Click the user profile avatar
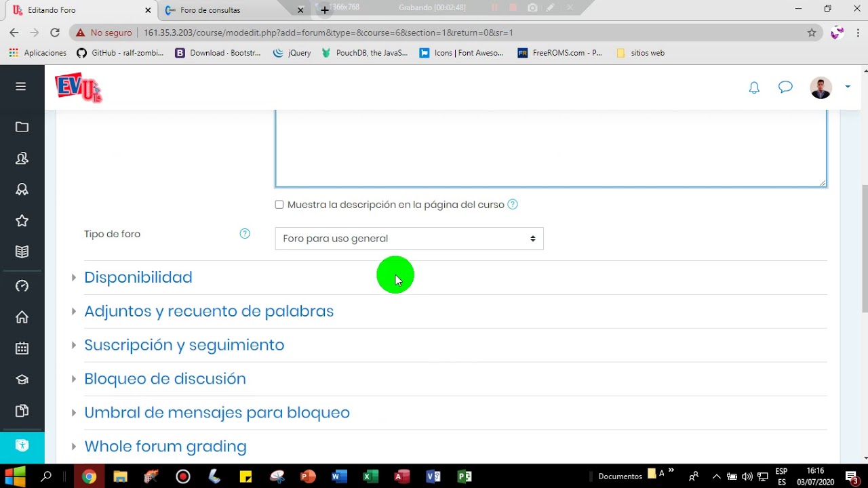 pos(821,87)
